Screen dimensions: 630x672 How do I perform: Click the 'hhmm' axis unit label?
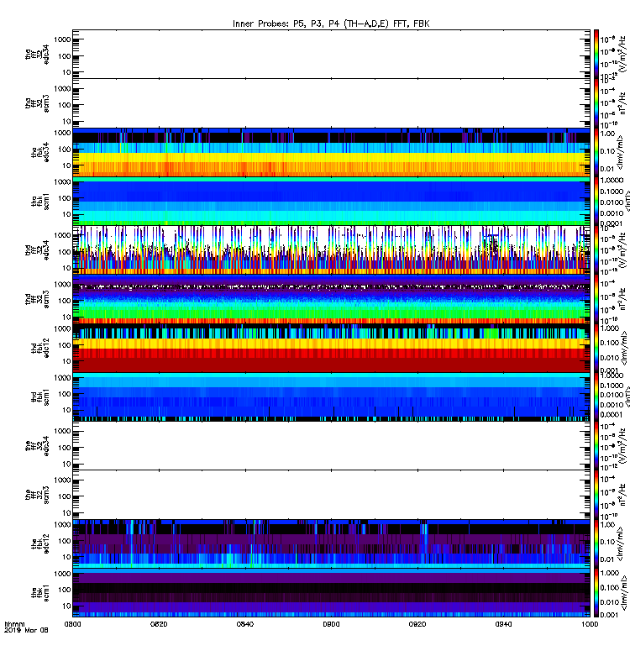click(x=14, y=624)
